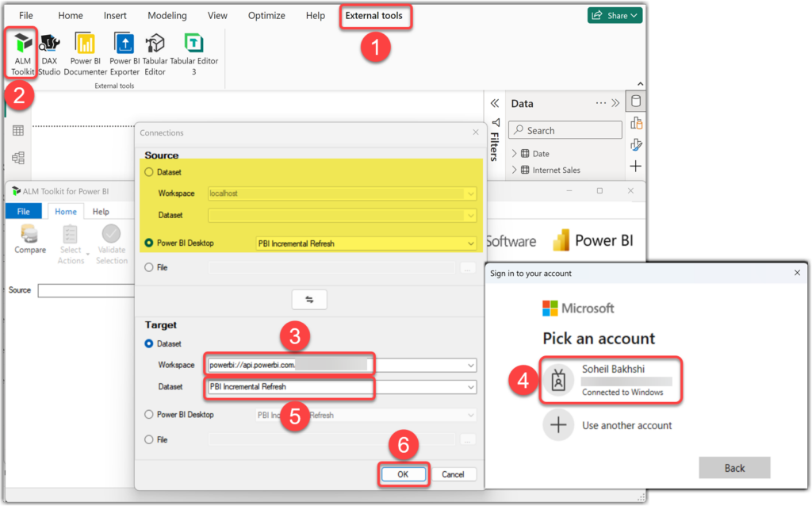Select the External tools ribbon tab
The height and width of the screenshot is (506, 812).
[x=374, y=16]
